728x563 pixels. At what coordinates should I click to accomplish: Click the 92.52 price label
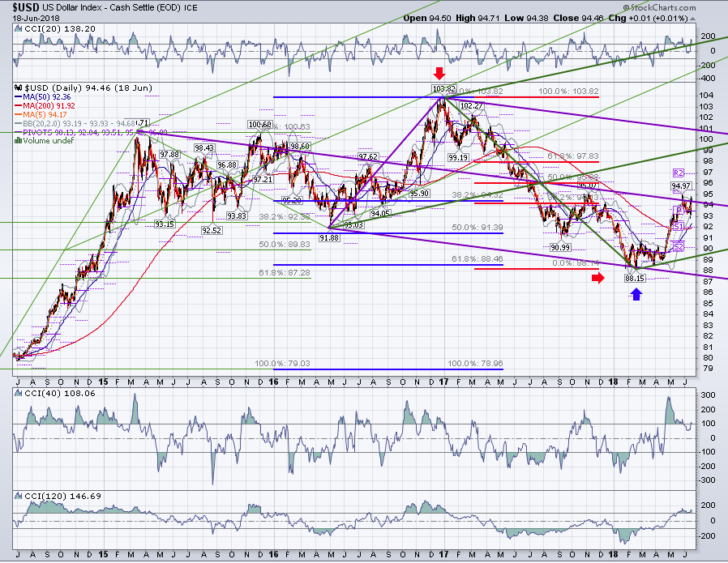(x=212, y=230)
